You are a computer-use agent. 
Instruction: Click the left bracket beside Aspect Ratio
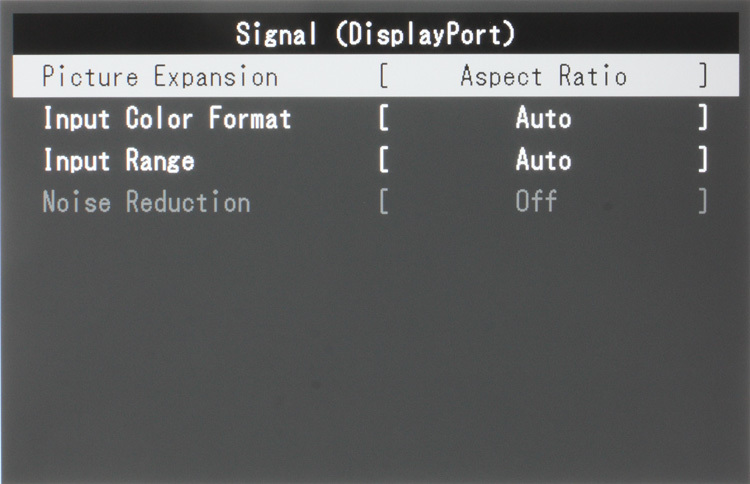(x=384, y=77)
